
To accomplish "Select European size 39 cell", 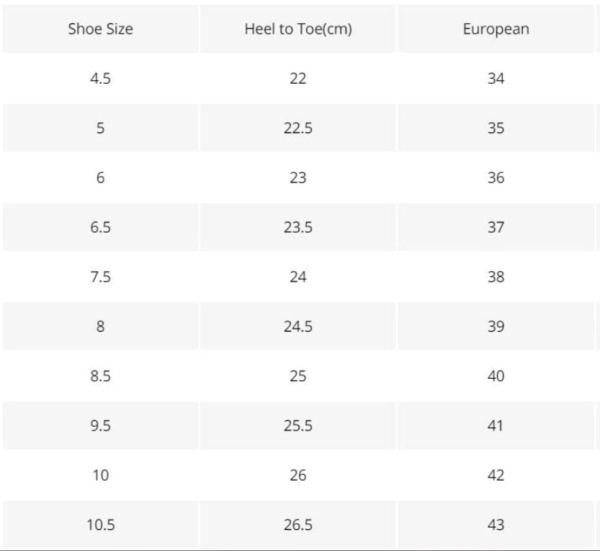I will pos(496,326).
